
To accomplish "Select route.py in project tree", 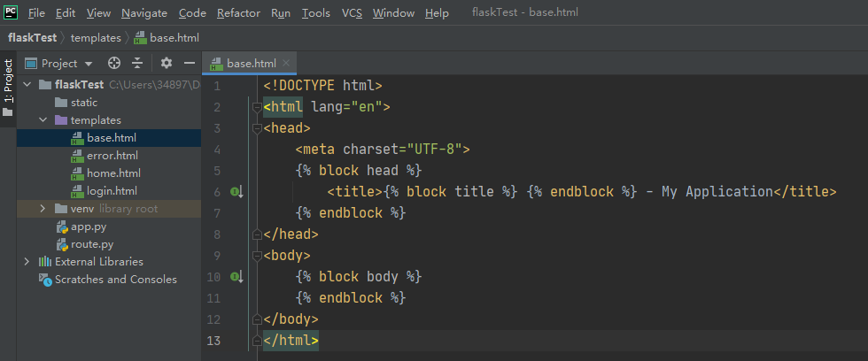I will 109,244.
